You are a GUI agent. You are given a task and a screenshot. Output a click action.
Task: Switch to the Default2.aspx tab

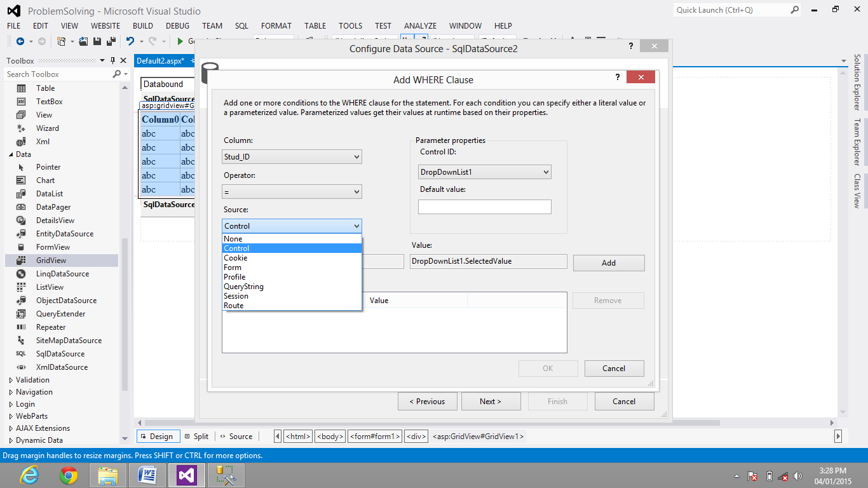160,61
